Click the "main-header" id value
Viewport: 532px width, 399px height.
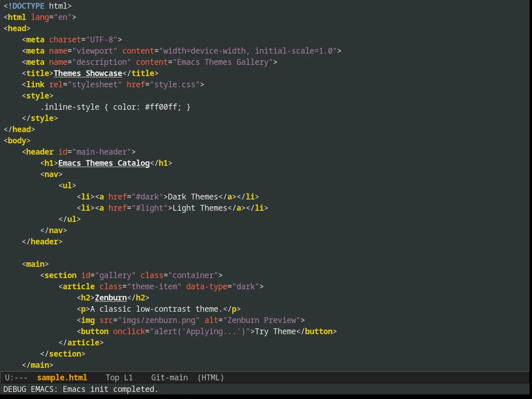[102, 152]
